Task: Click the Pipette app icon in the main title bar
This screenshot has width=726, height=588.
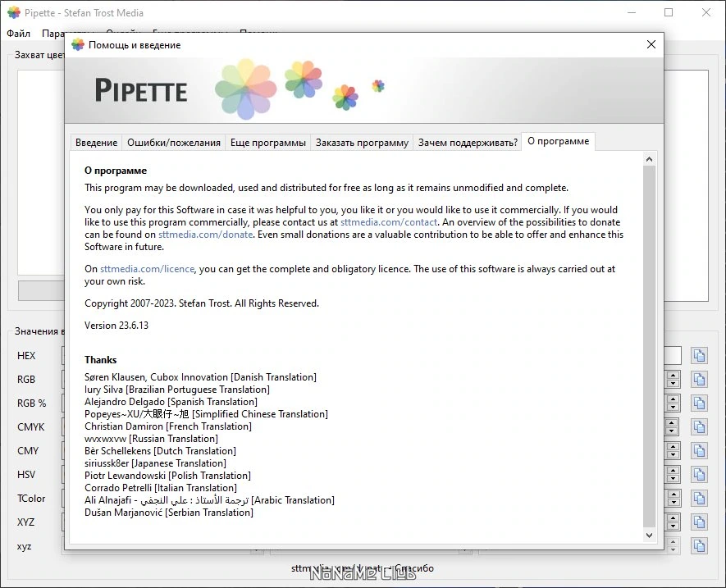Action: (13, 13)
